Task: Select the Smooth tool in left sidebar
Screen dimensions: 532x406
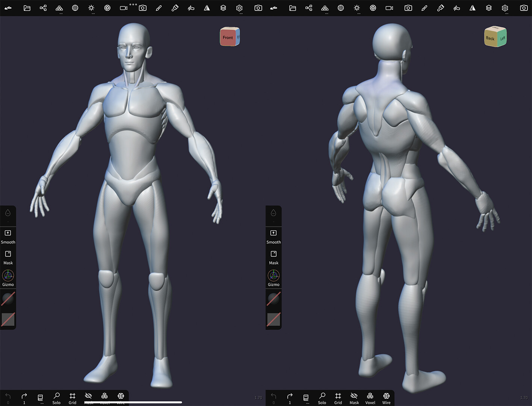Action: [8, 237]
